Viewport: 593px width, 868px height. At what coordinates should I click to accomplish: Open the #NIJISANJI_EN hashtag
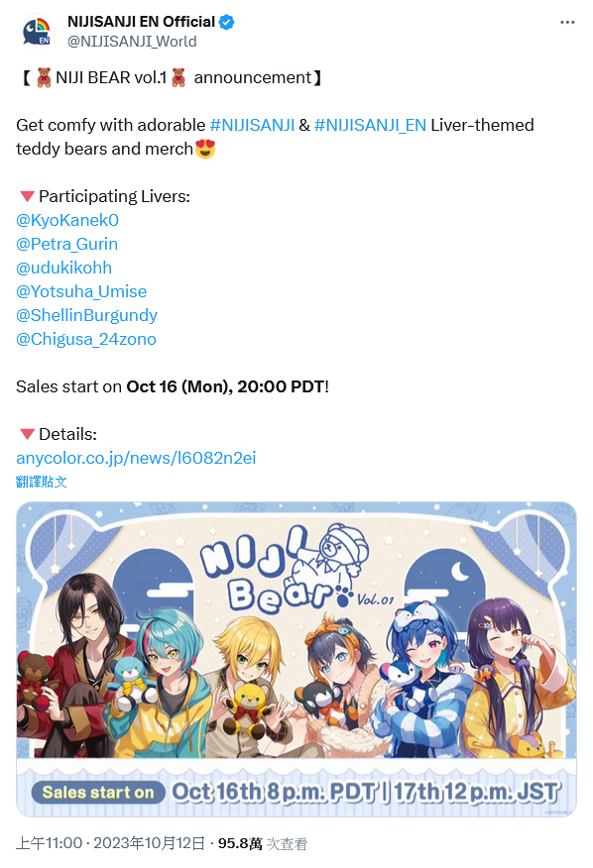click(370, 125)
